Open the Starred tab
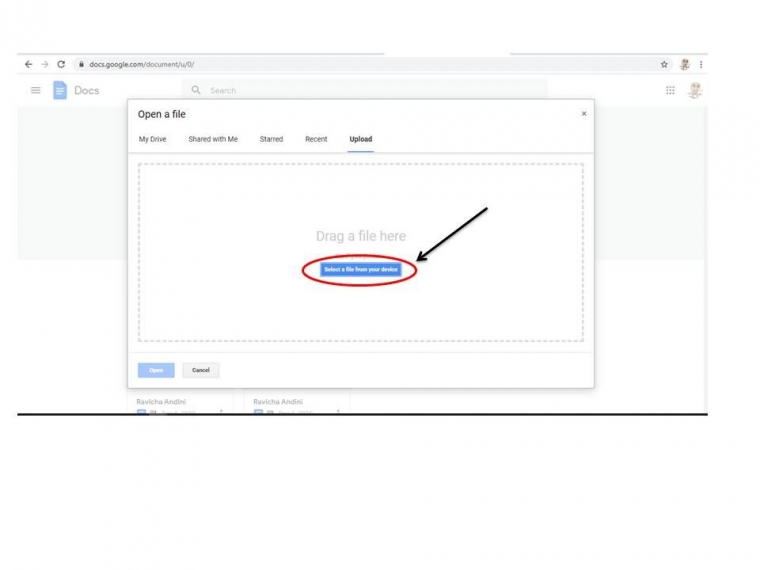Image resolution: width=760 pixels, height=570 pixels. click(x=271, y=139)
